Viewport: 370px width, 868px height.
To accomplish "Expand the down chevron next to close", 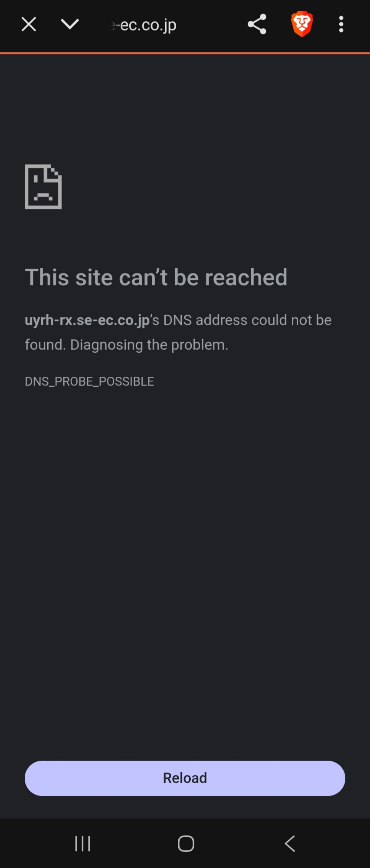I will point(70,24).
